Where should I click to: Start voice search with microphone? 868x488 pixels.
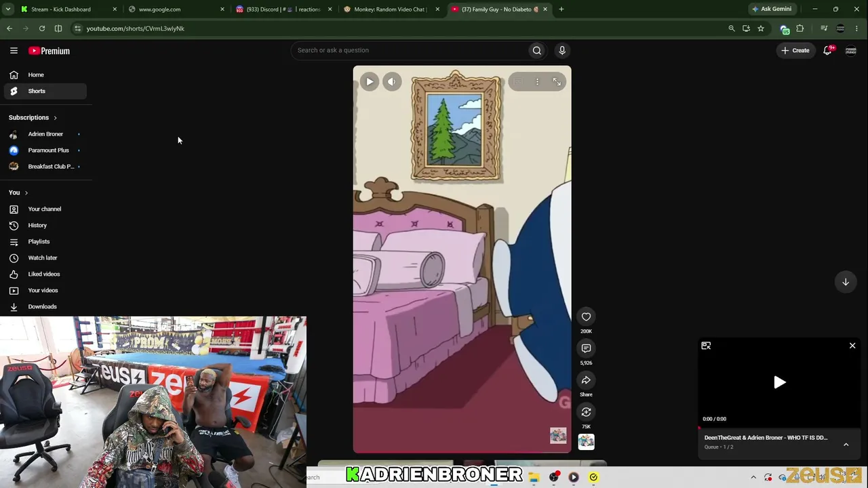[x=562, y=50]
